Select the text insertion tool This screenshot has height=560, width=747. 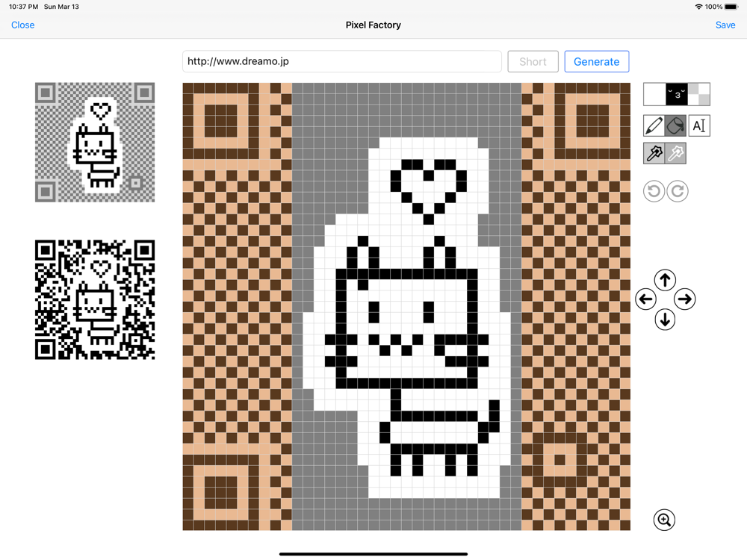pyautogui.click(x=699, y=125)
